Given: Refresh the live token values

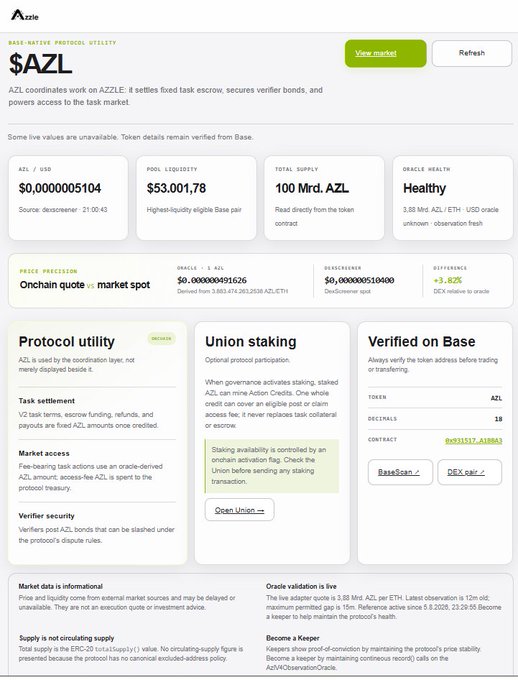Looking at the screenshot, I should coord(472,53).
